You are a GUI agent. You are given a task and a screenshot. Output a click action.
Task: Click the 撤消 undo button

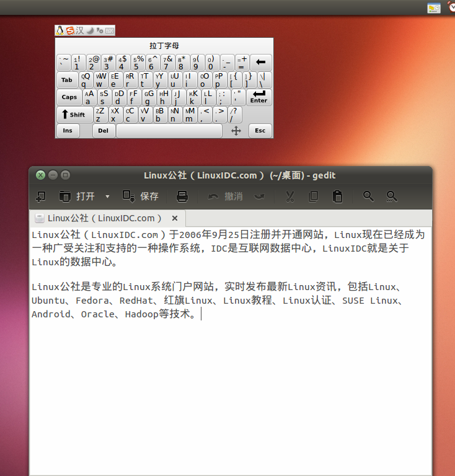tap(225, 196)
